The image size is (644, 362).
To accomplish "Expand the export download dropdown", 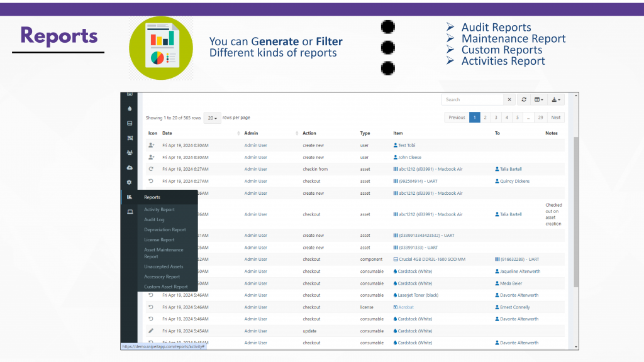I will (556, 99).
